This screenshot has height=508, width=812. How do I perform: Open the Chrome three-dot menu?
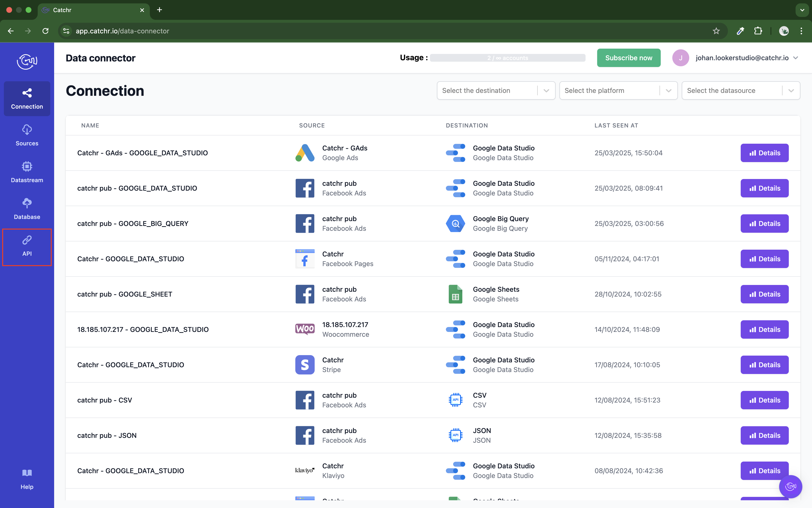click(x=801, y=31)
